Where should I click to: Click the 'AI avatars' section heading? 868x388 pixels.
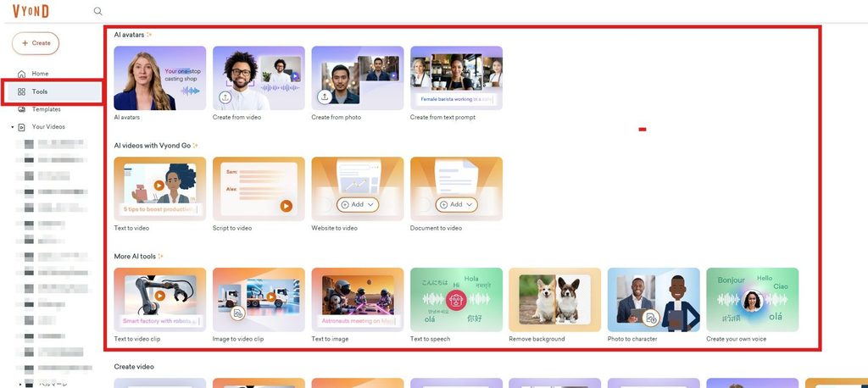[129, 35]
